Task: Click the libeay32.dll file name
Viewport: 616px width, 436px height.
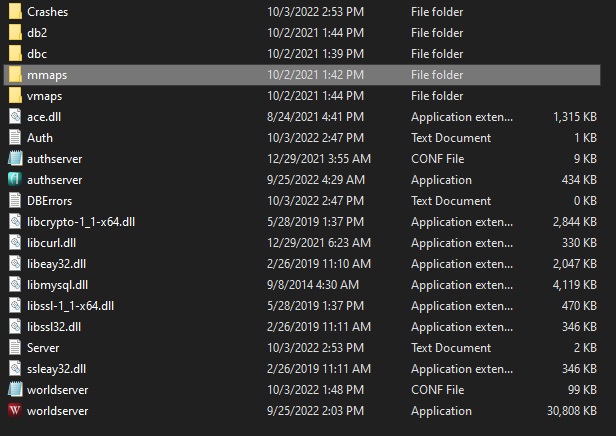Action: [57, 264]
